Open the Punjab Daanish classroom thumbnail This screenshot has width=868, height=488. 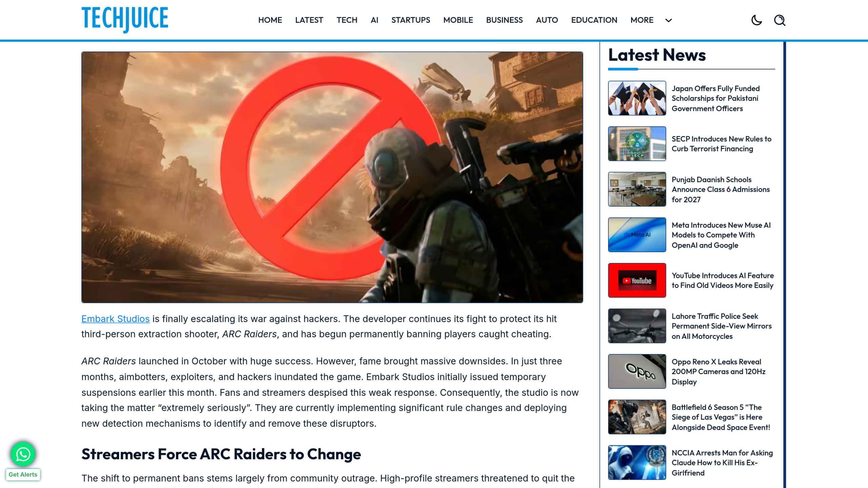click(x=637, y=189)
